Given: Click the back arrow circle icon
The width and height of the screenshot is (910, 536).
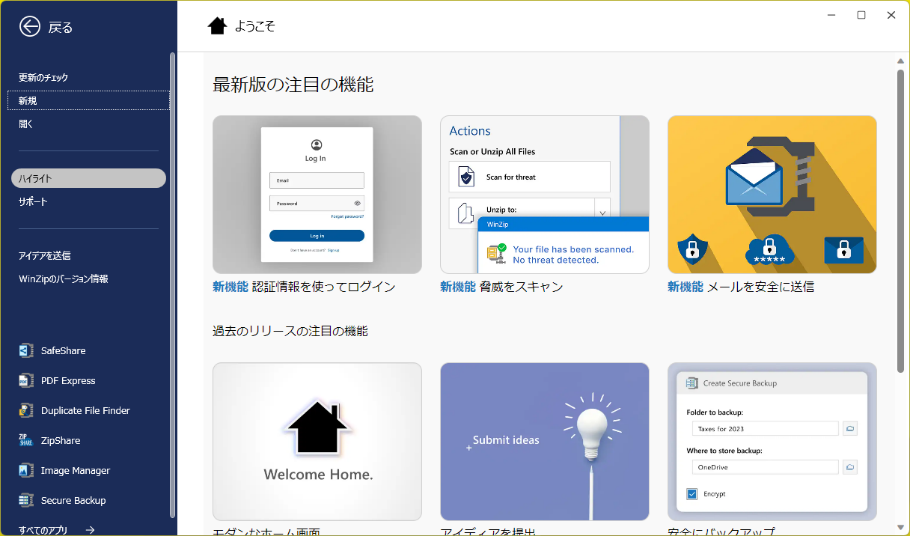Looking at the screenshot, I should point(30,27).
